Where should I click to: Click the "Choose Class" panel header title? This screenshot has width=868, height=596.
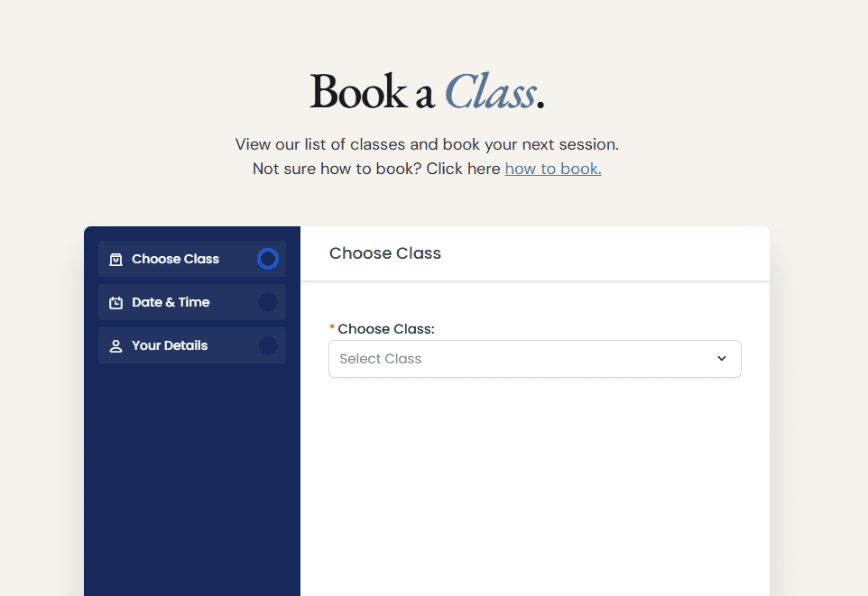click(385, 253)
